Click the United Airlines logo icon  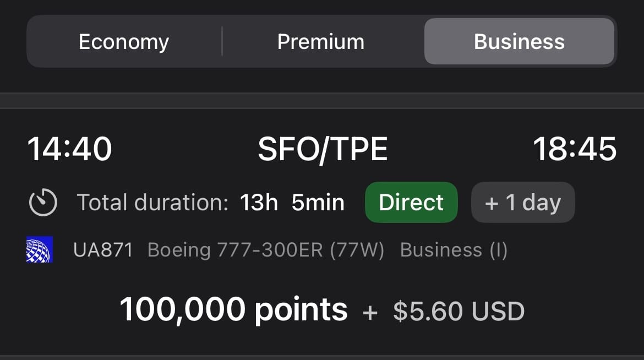(40, 249)
